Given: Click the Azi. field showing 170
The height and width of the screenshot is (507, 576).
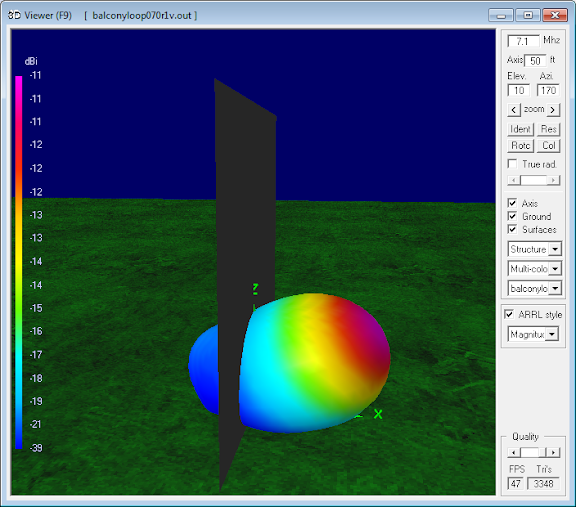Looking at the screenshot, I should (x=548, y=90).
